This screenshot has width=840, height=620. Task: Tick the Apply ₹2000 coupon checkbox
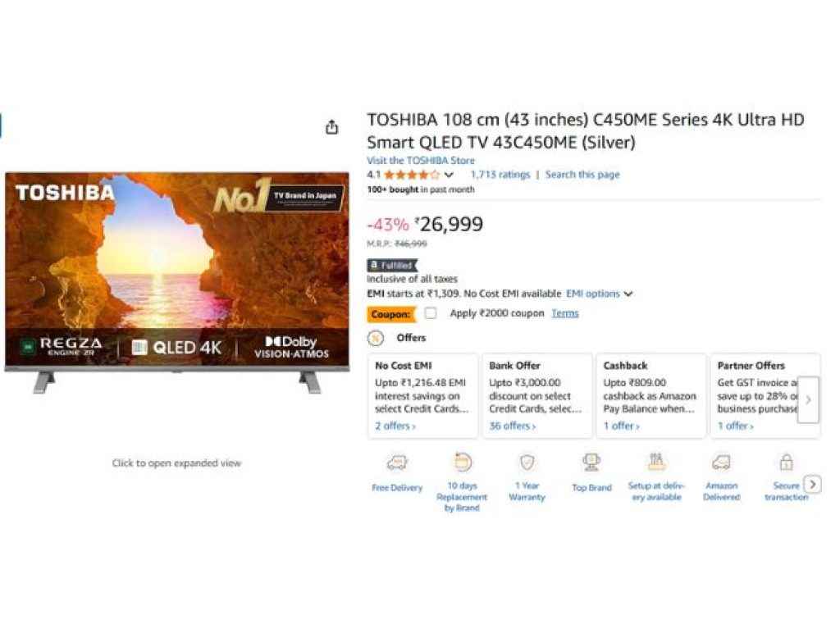(431, 313)
